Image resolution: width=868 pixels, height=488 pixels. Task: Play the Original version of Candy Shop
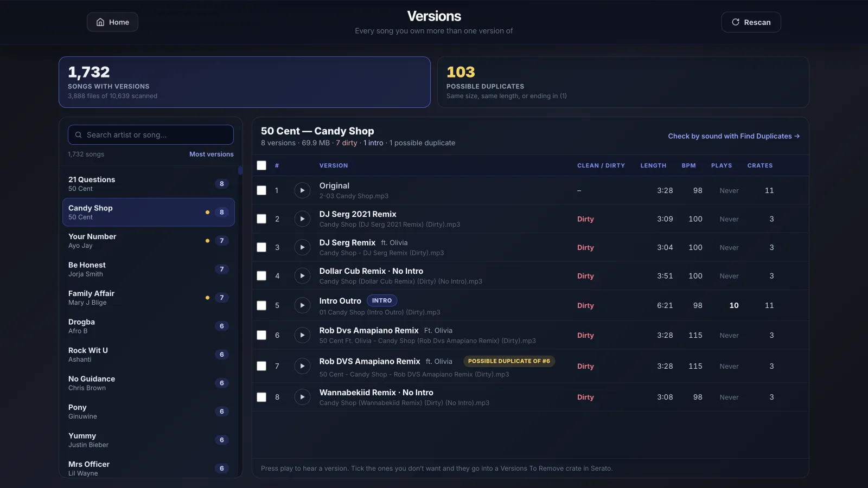point(302,190)
